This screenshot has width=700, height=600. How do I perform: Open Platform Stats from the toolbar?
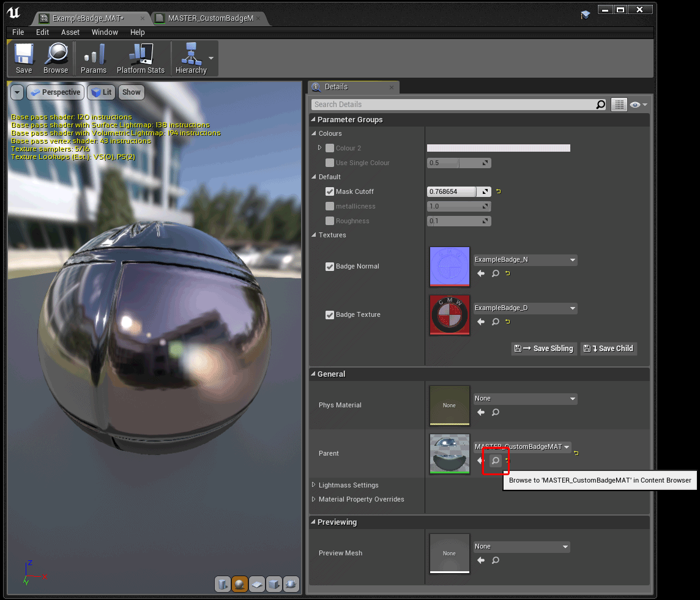coord(140,58)
